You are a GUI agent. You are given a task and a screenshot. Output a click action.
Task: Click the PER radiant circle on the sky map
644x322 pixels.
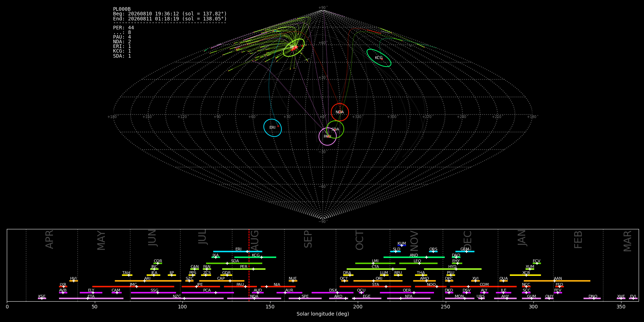294,48
